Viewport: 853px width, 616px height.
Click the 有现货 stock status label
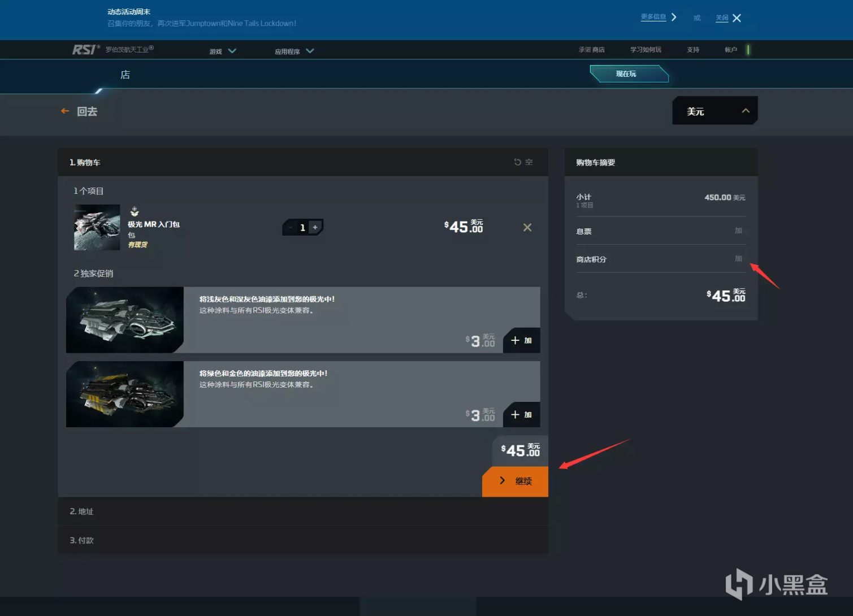pyautogui.click(x=137, y=245)
